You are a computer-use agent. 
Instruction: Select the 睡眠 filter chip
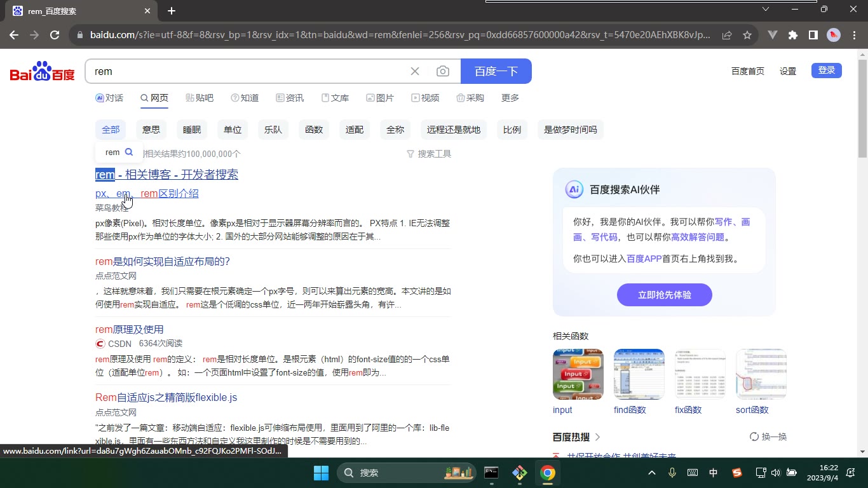coord(192,130)
